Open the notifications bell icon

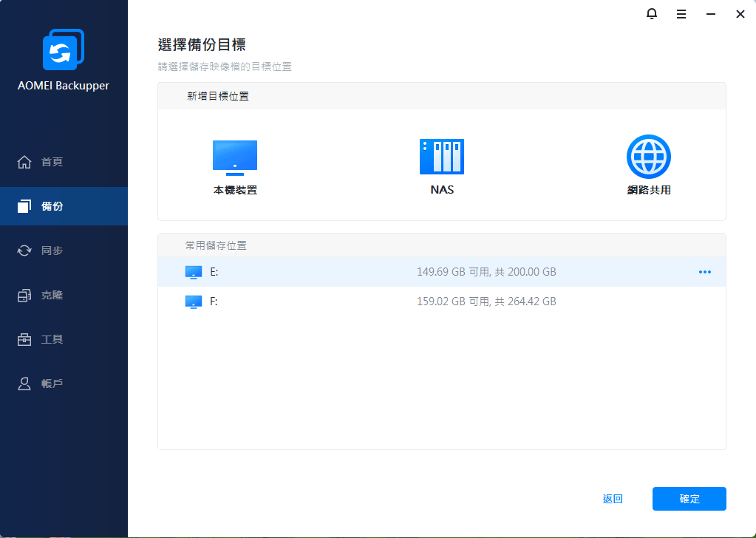click(x=651, y=14)
